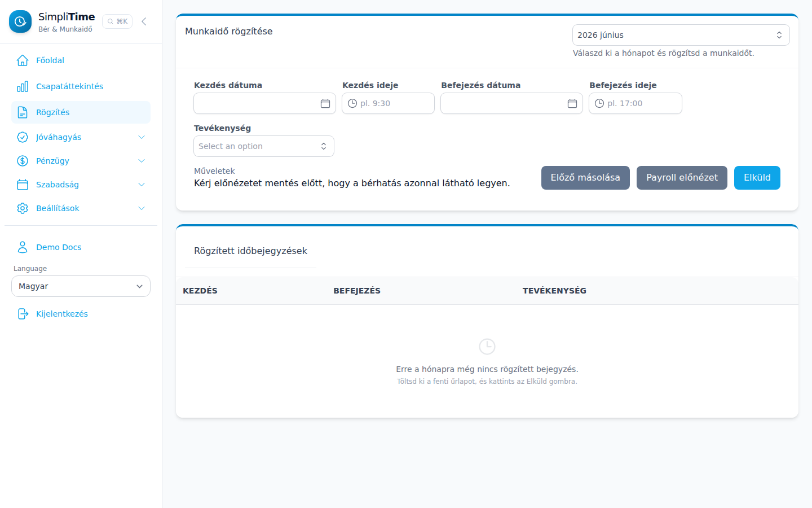Click the Előző másolása button
This screenshot has width=812, height=508.
click(x=585, y=178)
